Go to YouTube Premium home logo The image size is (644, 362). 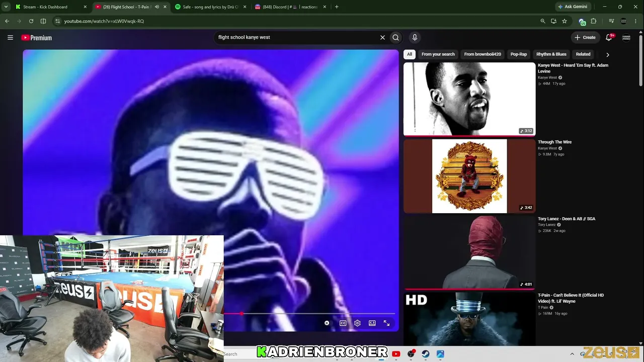pos(36,38)
